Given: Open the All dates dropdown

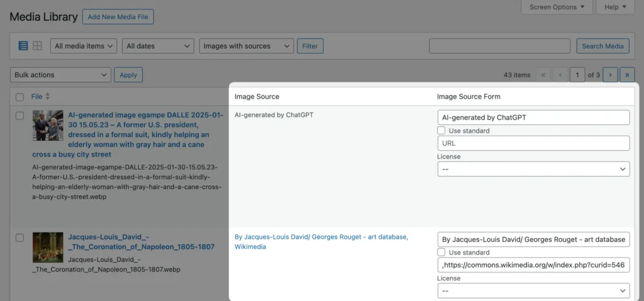Looking at the screenshot, I should point(158,46).
